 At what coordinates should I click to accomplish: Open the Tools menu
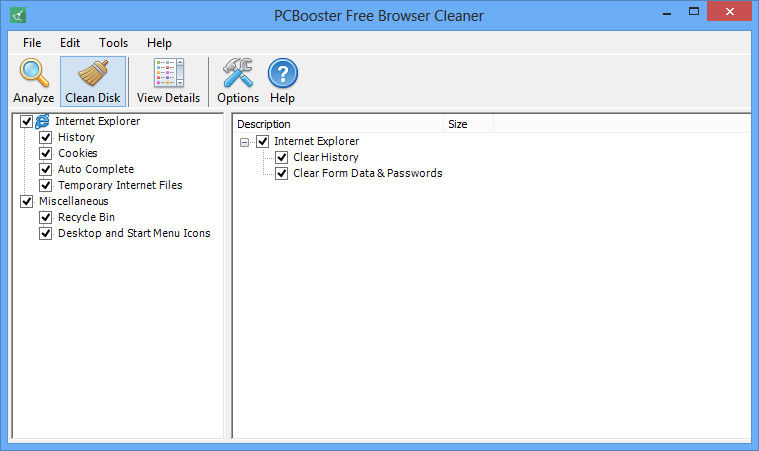(x=113, y=43)
